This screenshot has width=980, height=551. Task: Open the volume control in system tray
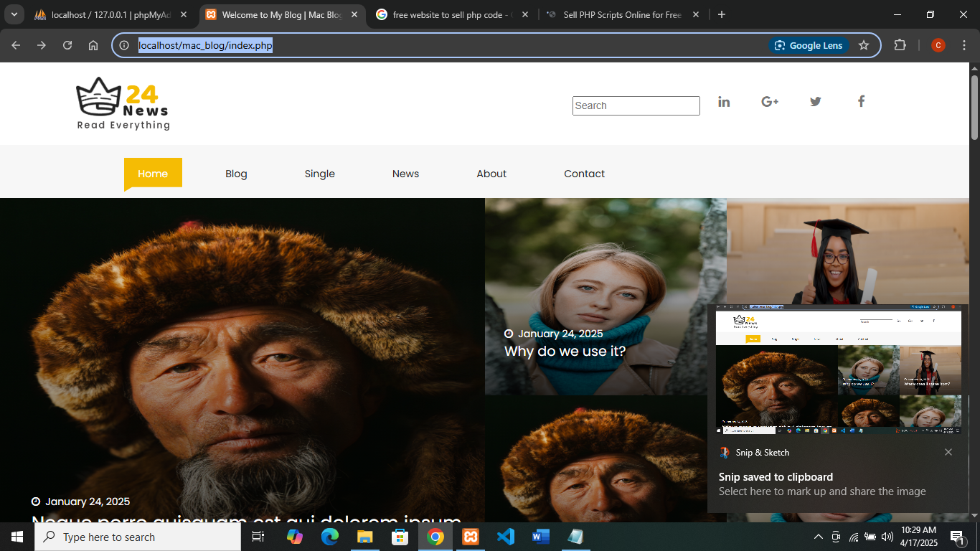887,537
